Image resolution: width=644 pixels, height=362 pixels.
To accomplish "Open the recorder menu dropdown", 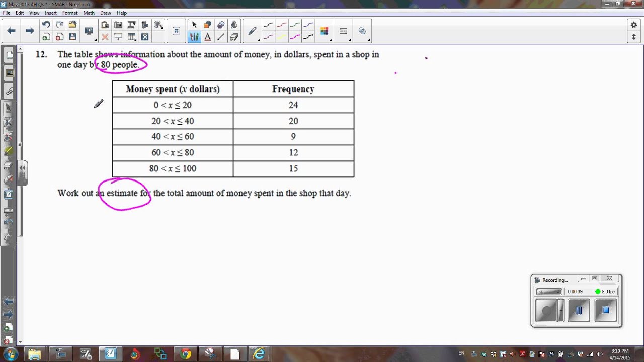I will pyautogui.click(x=549, y=292).
